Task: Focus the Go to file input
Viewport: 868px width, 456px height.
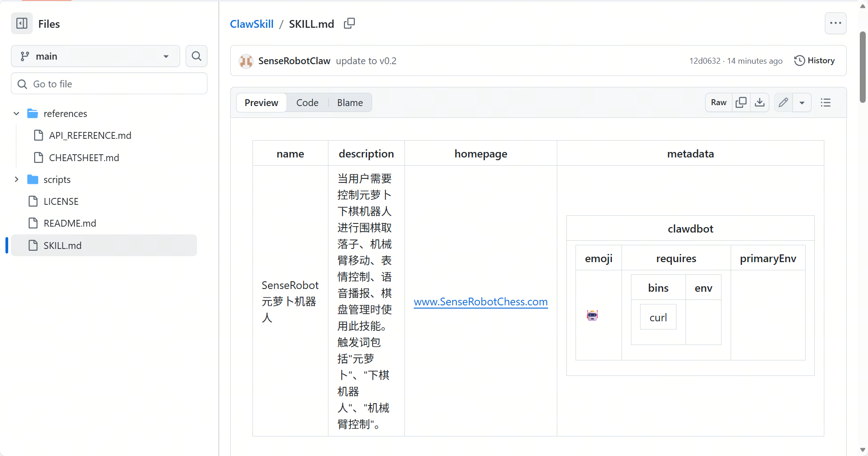Action: pos(109,84)
